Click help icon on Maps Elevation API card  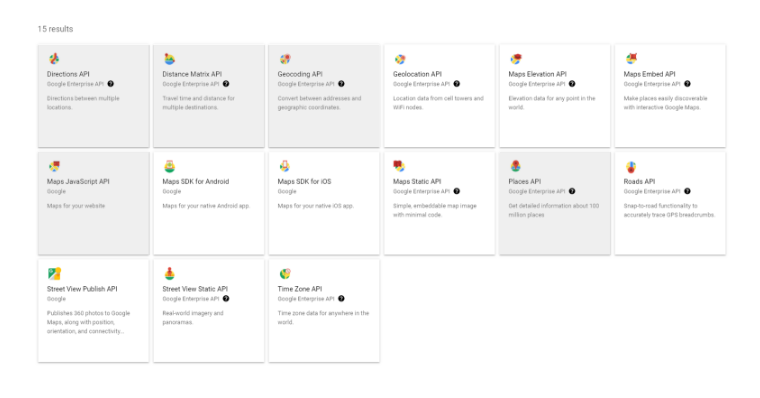pyautogui.click(x=572, y=84)
